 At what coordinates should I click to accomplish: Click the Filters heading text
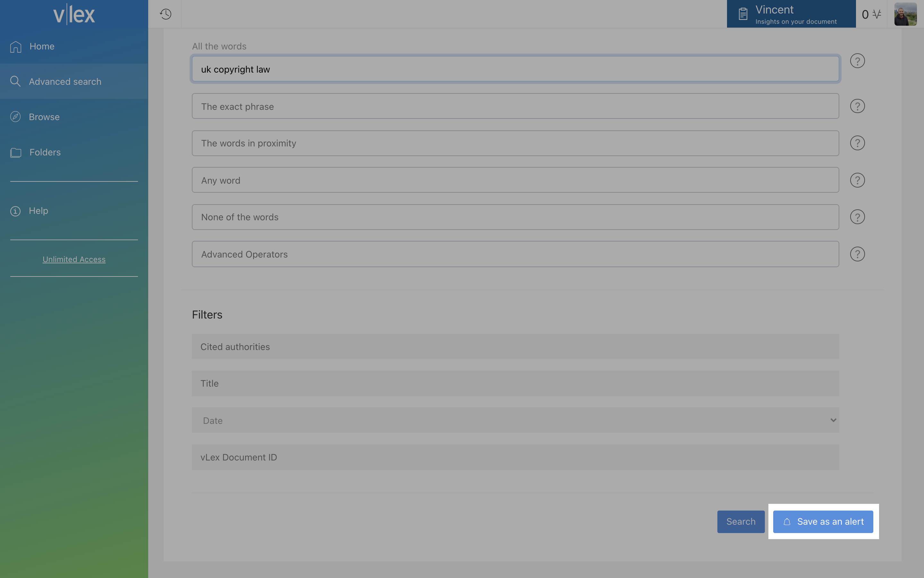[x=207, y=315]
